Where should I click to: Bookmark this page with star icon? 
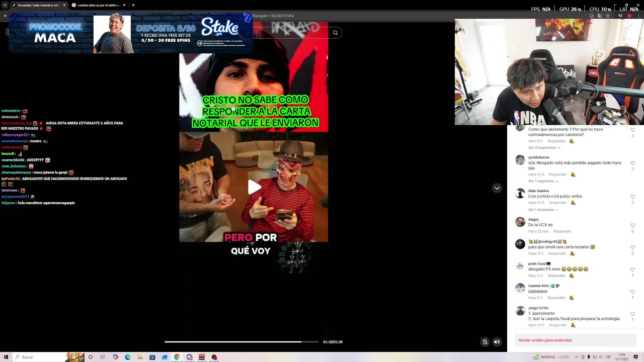click(608, 16)
